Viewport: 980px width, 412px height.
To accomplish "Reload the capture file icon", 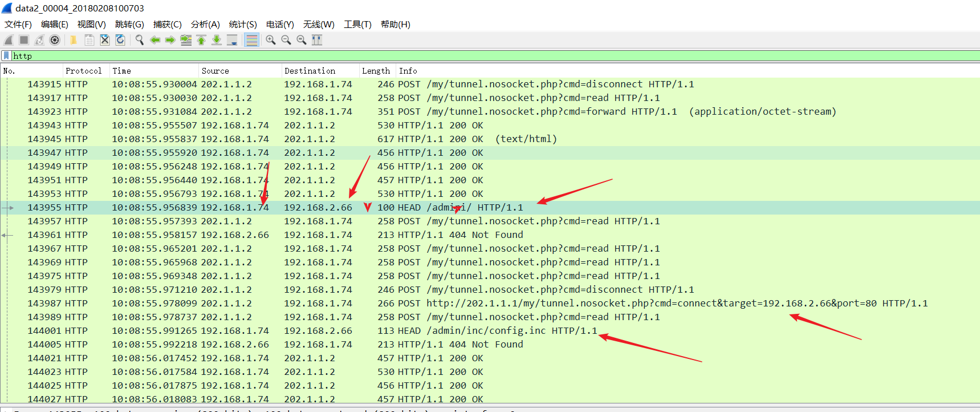I will [120, 40].
